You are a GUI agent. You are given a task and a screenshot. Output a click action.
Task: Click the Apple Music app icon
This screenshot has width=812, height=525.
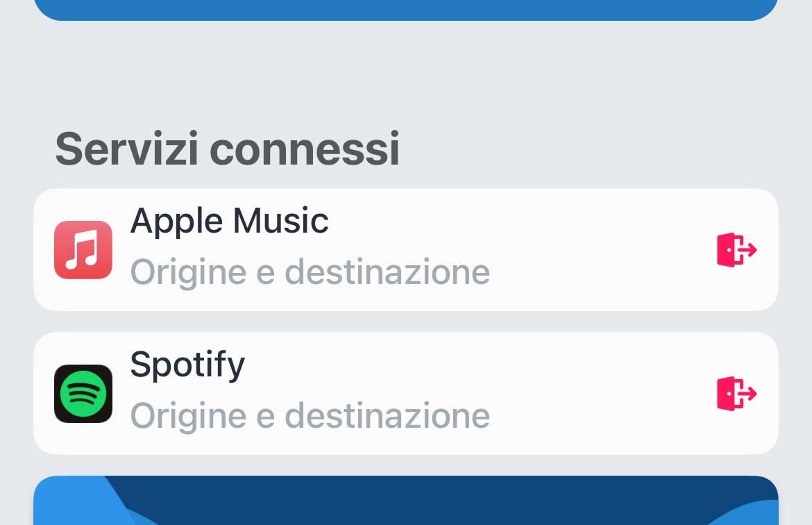tap(83, 250)
